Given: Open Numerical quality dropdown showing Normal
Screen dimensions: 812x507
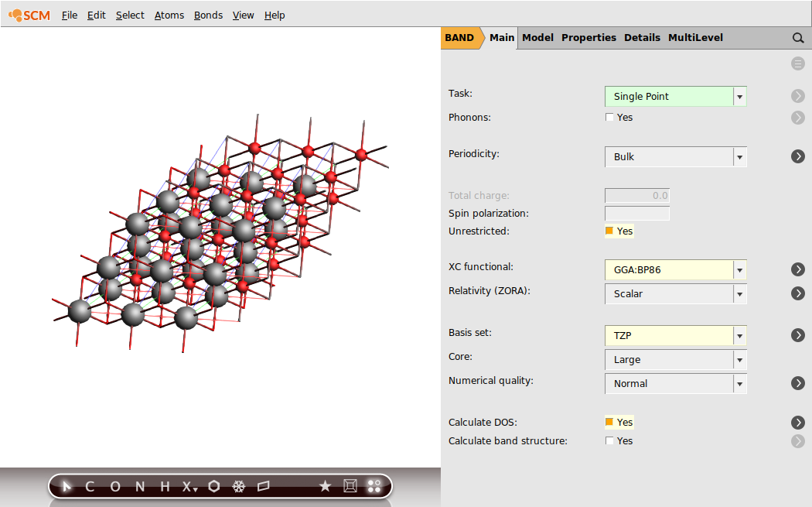Looking at the screenshot, I should 675,383.
